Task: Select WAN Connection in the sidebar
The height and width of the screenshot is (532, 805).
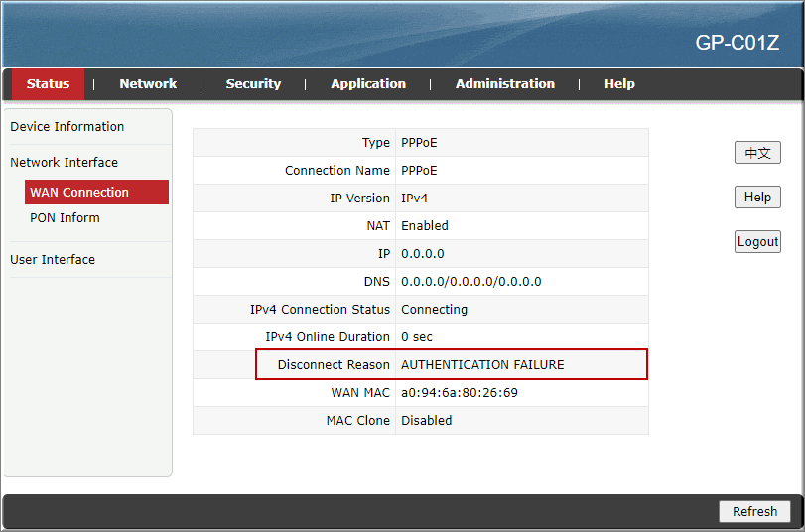Action: 79,193
